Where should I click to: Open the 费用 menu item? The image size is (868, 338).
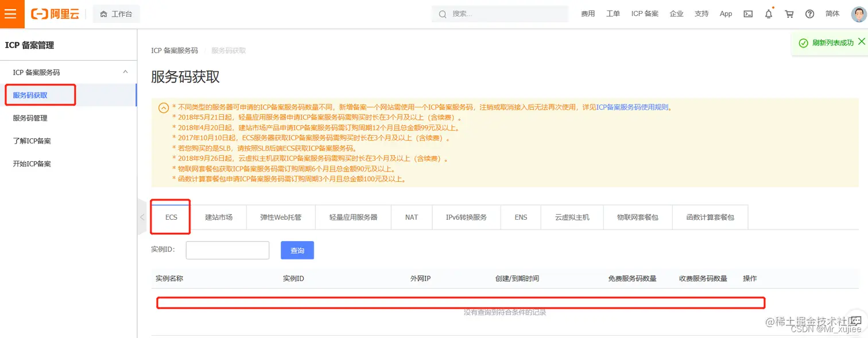(x=588, y=14)
